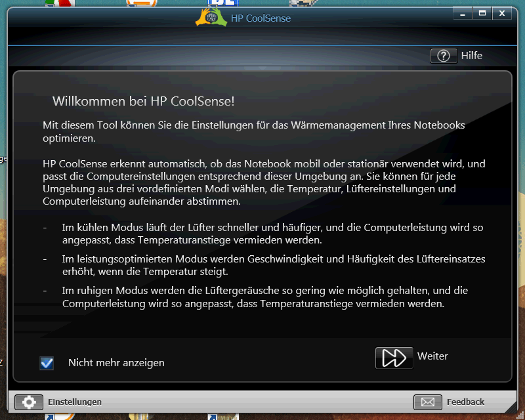The height and width of the screenshot is (420, 525).
Task: Uncheck the Nicht mehr anzeigen checkbox
Action: 47,363
